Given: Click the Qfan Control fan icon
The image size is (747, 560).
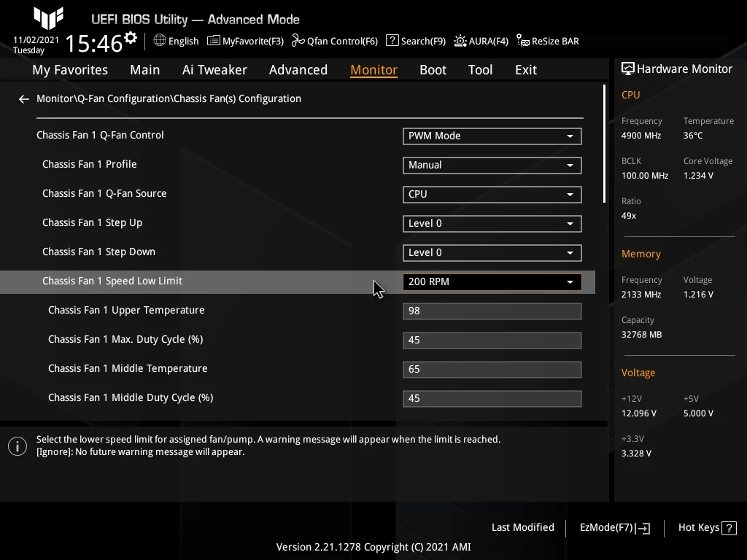Looking at the screenshot, I should [298, 41].
